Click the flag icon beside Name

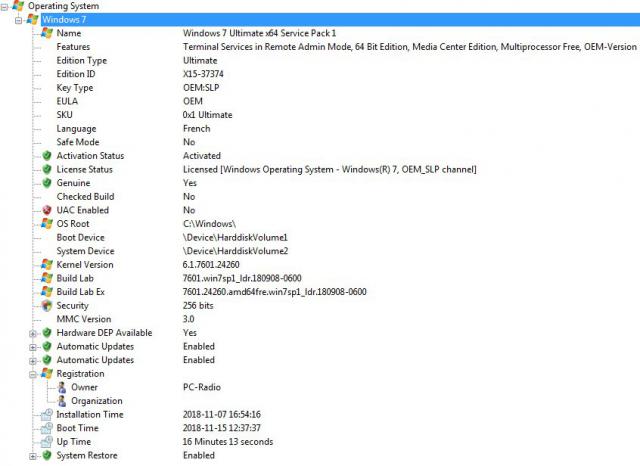pos(47,33)
